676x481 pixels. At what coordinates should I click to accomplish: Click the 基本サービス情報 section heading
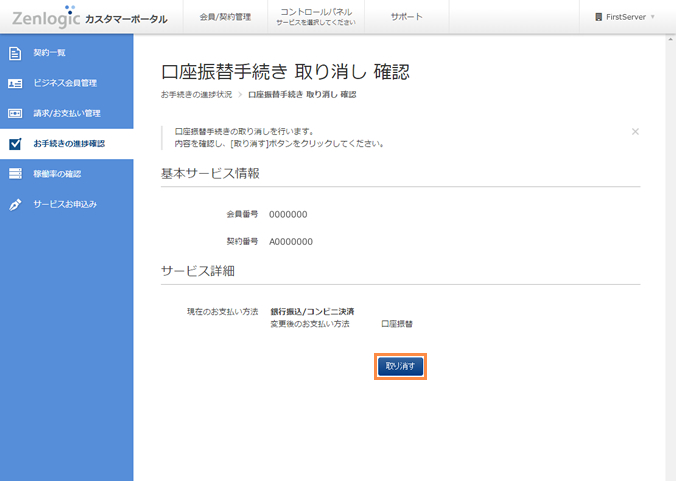coord(210,174)
